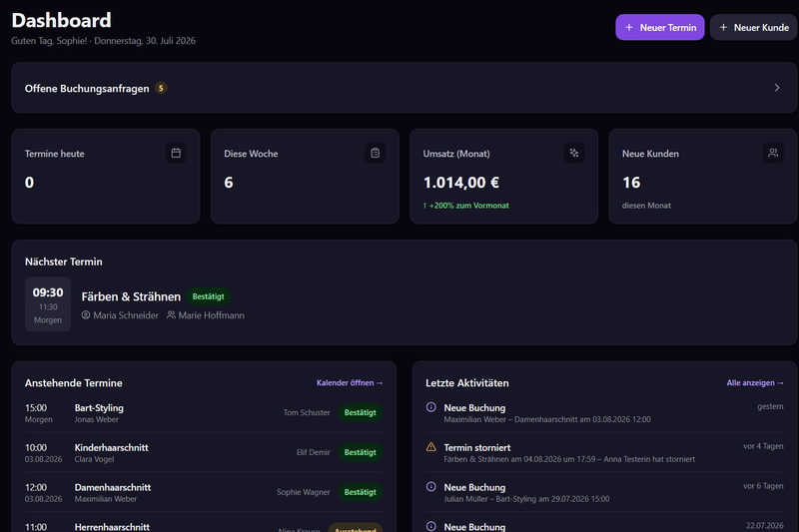The width and height of the screenshot is (799, 532).
Task: Click the Neue Kunden count 16
Action: click(631, 183)
